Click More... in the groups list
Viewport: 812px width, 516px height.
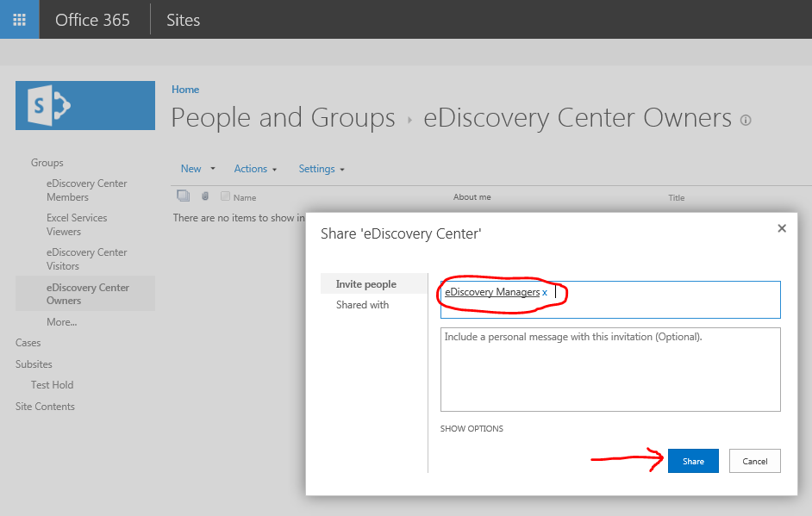[61, 322]
